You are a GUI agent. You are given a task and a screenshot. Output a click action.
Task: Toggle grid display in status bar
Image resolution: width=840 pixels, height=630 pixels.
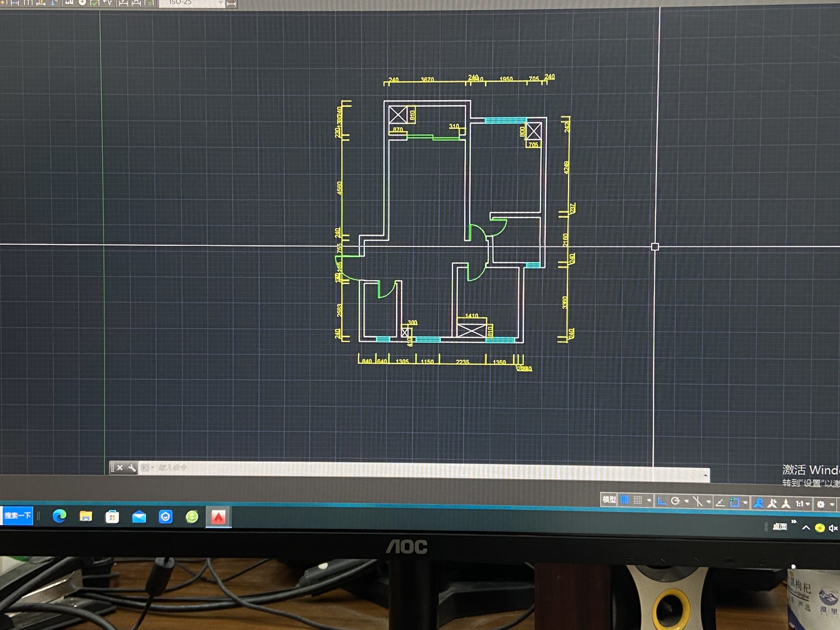(625, 500)
